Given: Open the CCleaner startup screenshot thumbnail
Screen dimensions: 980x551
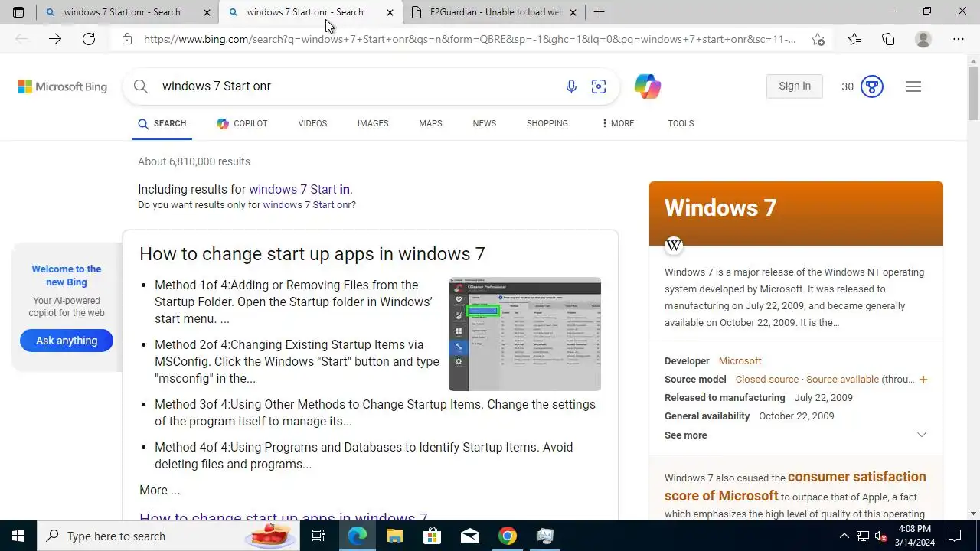Looking at the screenshot, I should [524, 334].
